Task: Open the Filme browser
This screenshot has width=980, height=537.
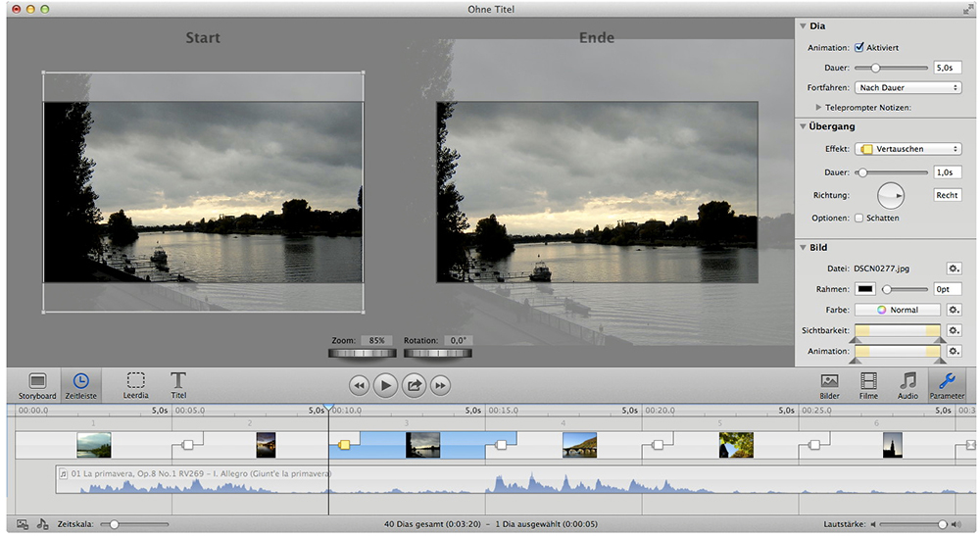Action: coord(868,384)
